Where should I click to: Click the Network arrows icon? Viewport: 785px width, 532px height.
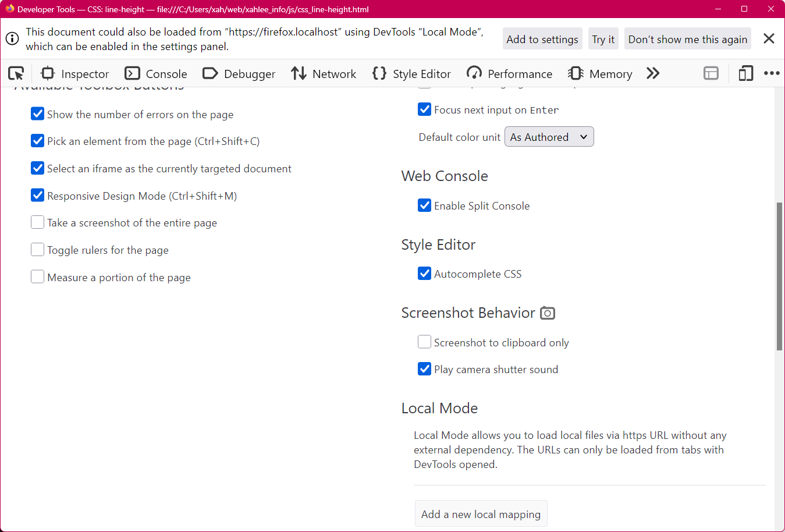pyautogui.click(x=299, y=73)
